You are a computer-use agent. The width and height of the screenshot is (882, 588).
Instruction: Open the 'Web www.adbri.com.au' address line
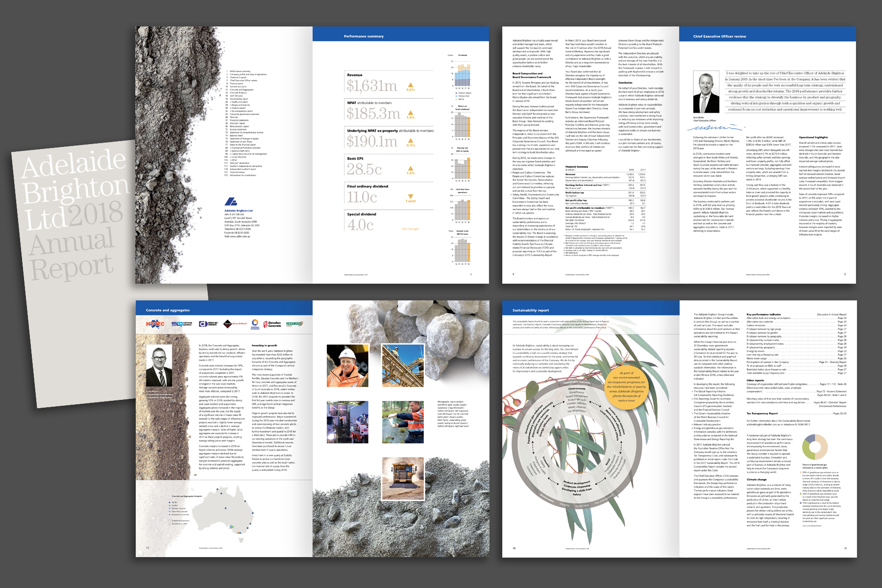click(x=237, y=236)
